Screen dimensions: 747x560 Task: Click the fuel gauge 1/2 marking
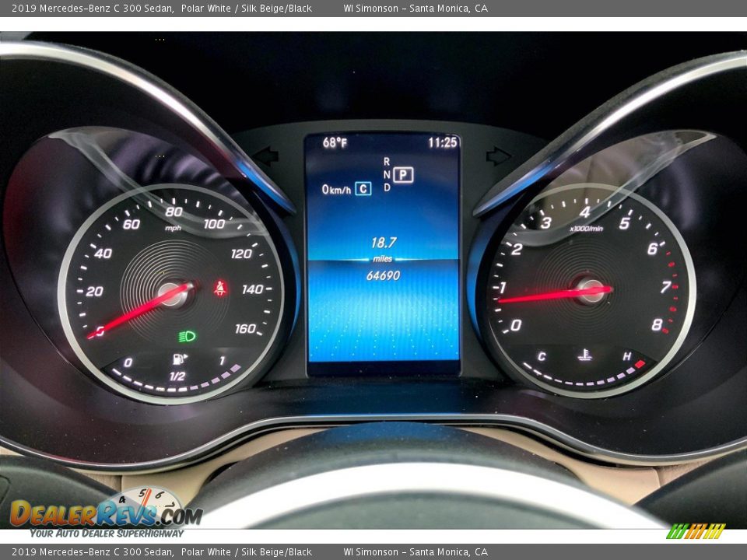[x=177, y=376]
